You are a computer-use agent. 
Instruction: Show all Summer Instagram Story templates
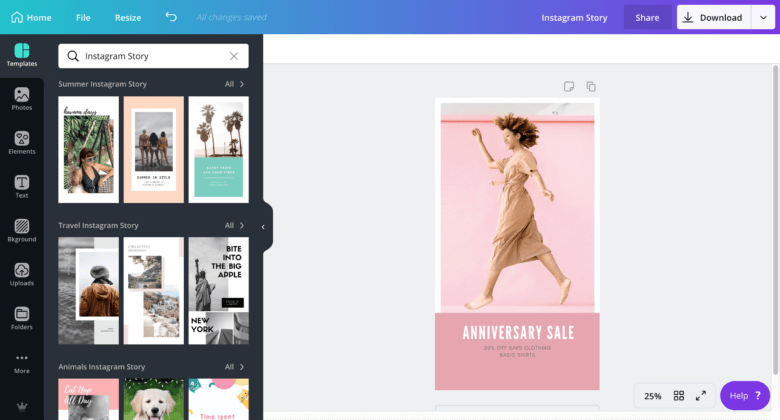point(234,84)
